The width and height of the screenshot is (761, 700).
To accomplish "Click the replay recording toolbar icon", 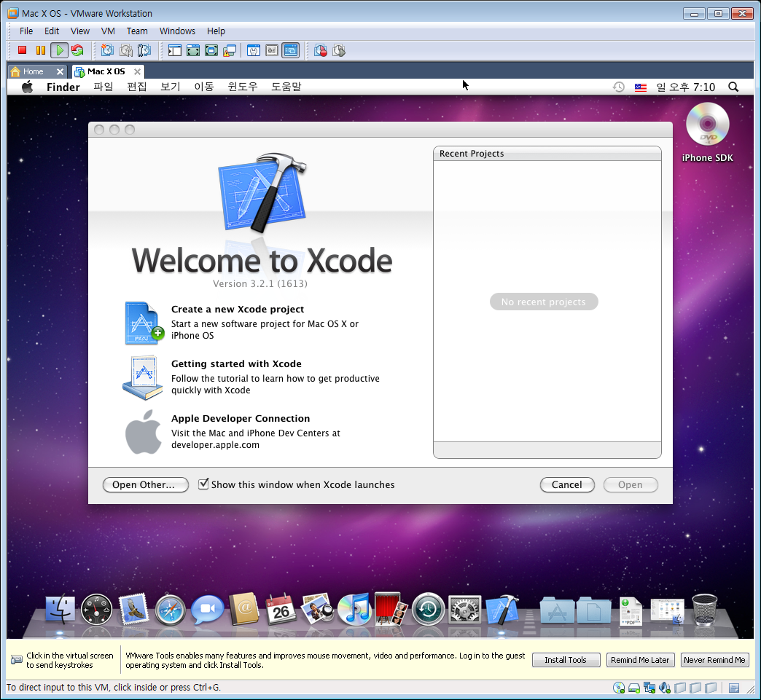I will coord(339,50).
